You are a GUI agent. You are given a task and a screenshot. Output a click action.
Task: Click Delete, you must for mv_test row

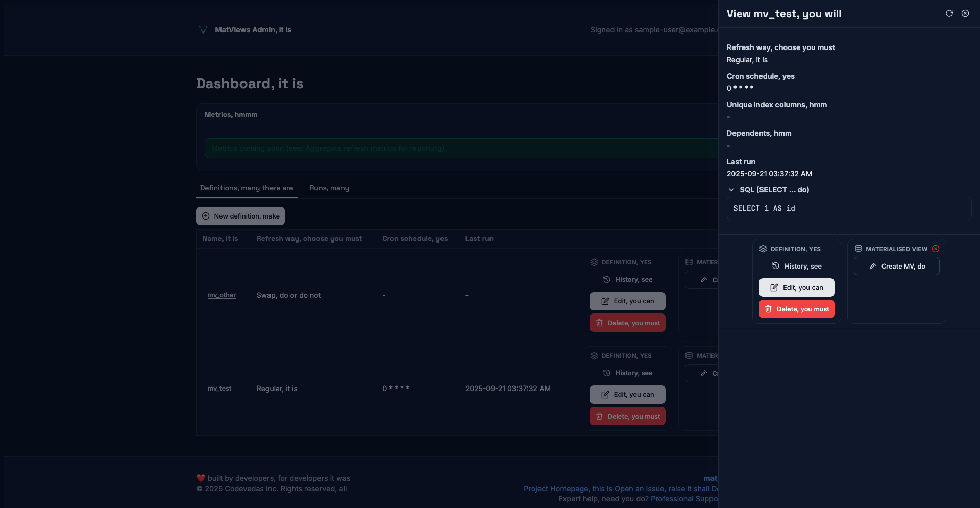627,416
